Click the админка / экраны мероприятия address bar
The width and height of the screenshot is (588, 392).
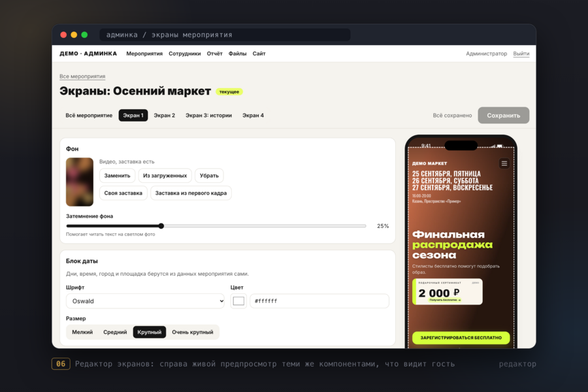tap(225, 35)
